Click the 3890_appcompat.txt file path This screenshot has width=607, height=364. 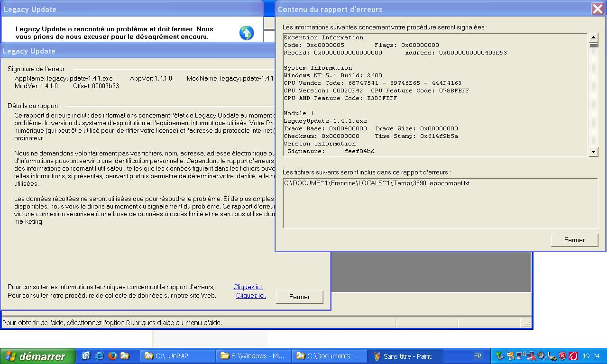click(x=377, y=183)
